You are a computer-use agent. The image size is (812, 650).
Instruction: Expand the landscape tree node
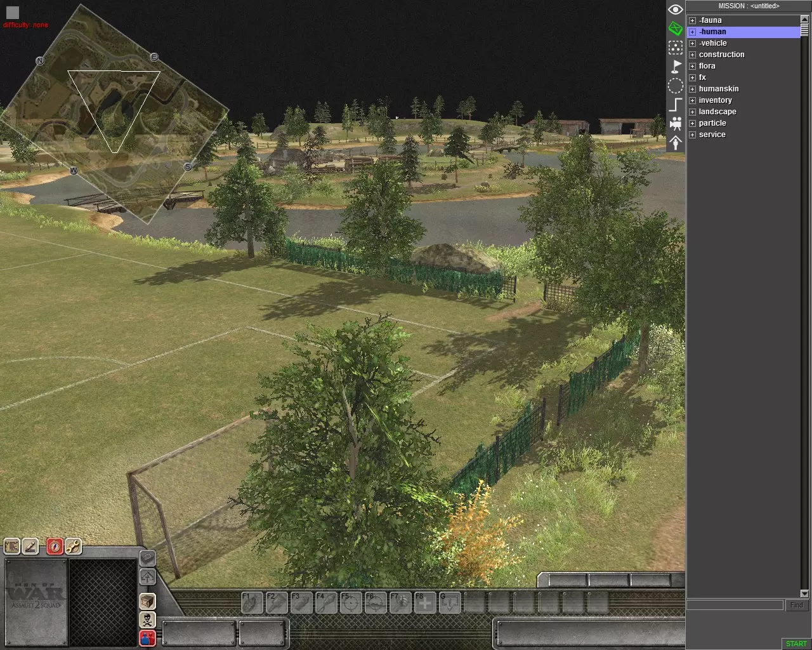pos(692,112)
